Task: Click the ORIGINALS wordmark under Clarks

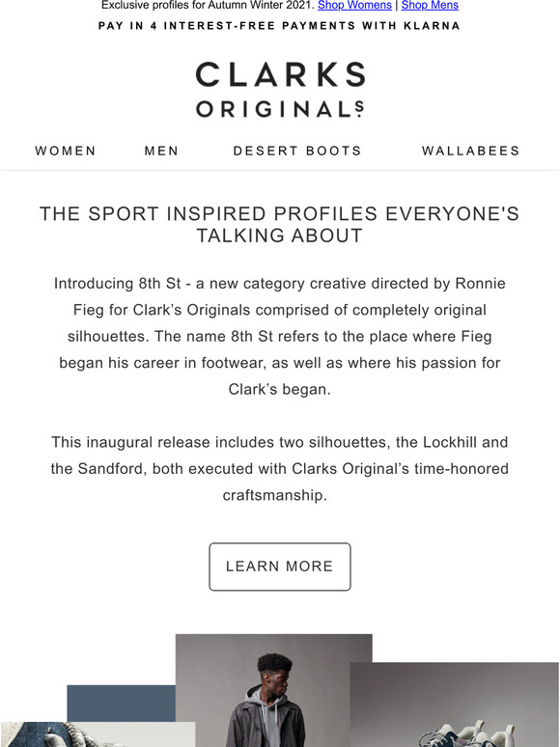Action: [280, 109]
